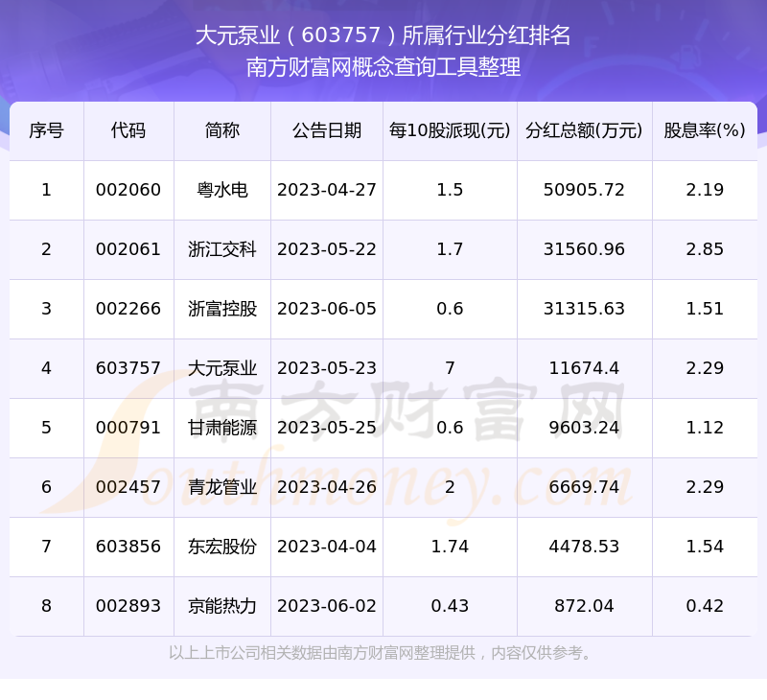Click total dividend value 50905.72

584,190
